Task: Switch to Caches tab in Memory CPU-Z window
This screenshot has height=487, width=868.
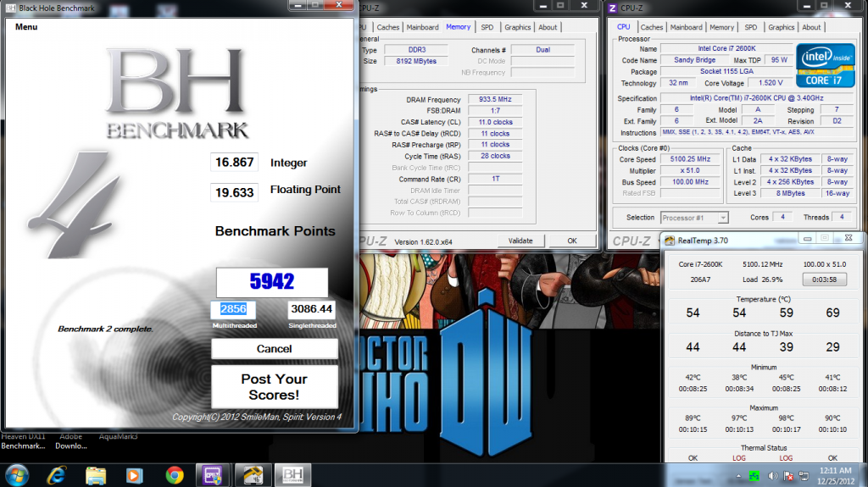Action: [388, 27]
